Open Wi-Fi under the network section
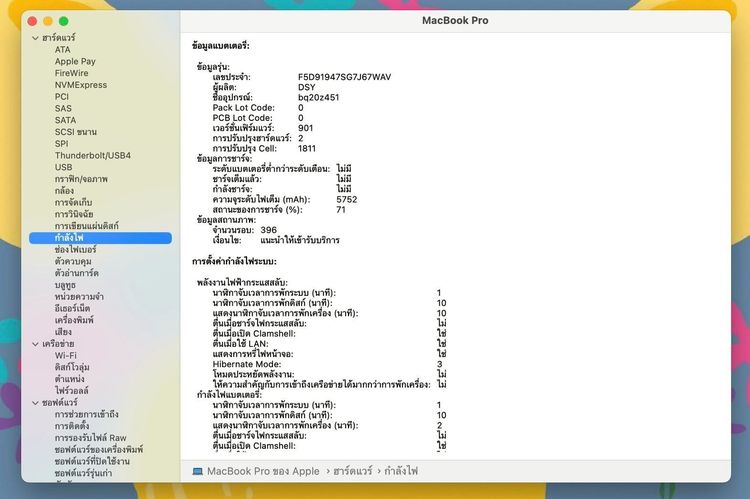The width and height of the screenshot is (750, 499). pos(66,355)
